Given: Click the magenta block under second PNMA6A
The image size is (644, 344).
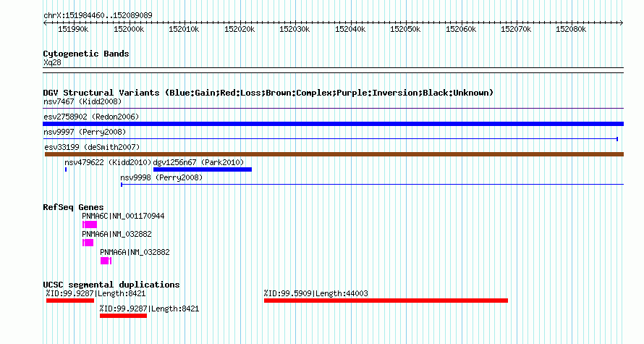Looking at the screenshot, I should (106, 261).
